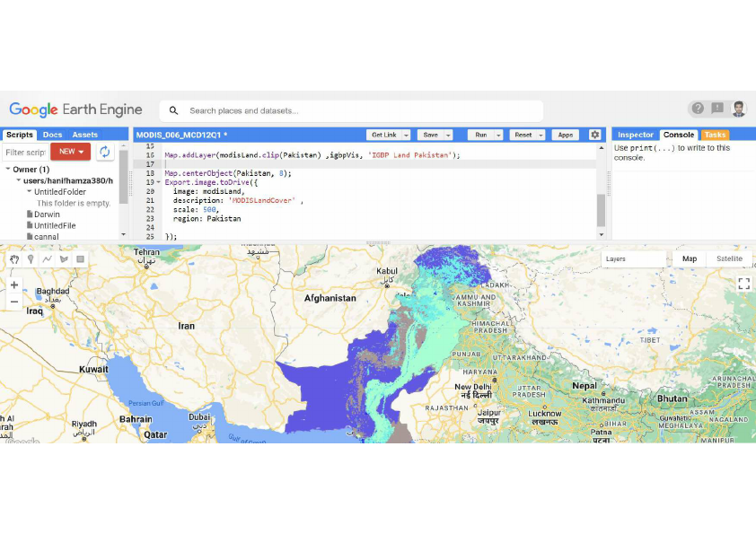Open the user account avatar

tap(738, 109)
